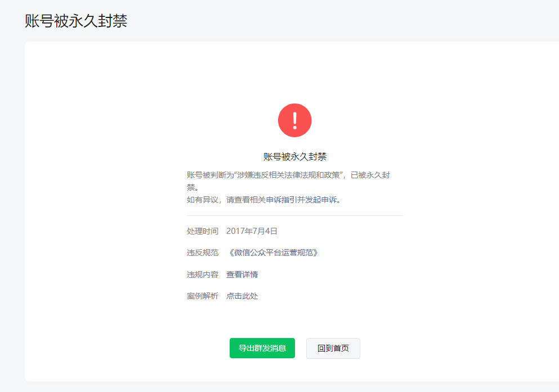The image size is (559, 392).
Task: Click the green 导出群发消息 button
Action: [262, 348]
